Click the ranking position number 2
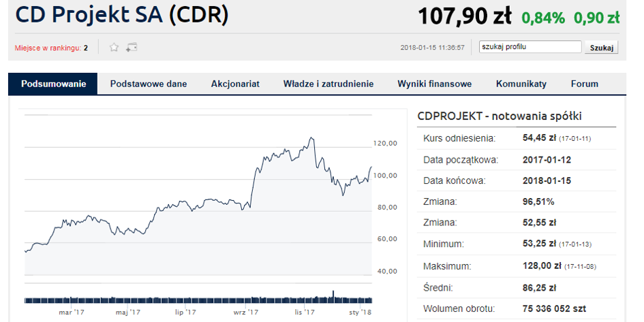 point(86,48)
